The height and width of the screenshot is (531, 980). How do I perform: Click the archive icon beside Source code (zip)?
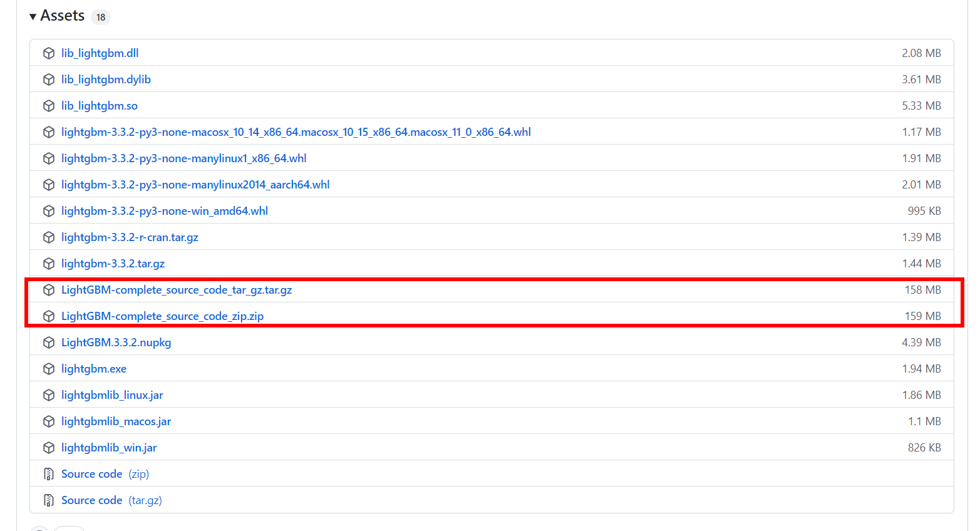(x=49, y=474)
